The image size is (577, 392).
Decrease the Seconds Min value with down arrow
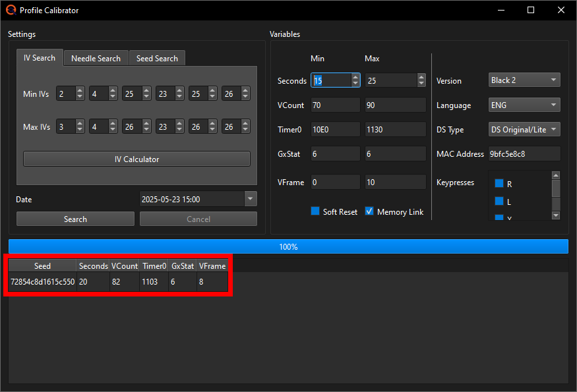[x=355, y=84]
